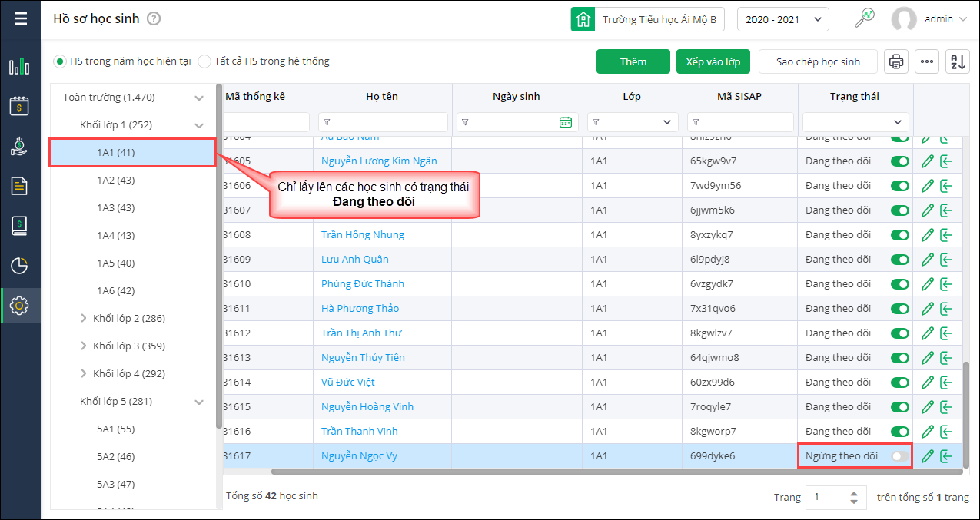980x520 pixels.
Task: Toggle status switch for Nguyễn Thủy Tiên
Action: (899, 357)
